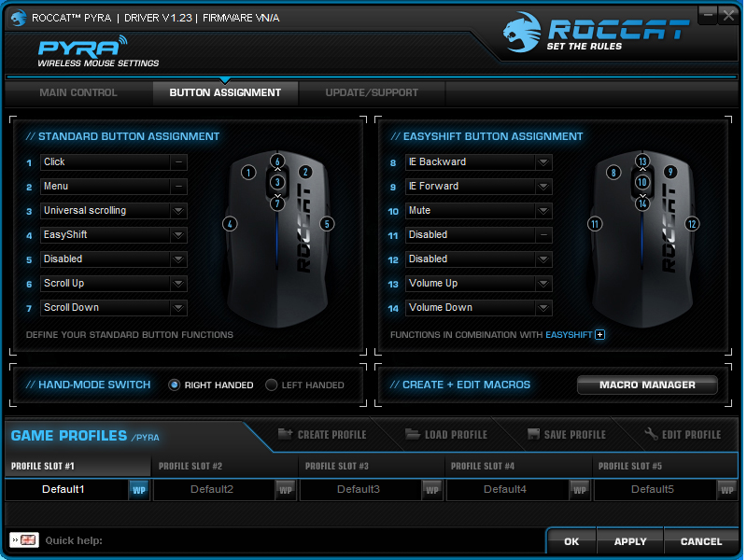This screenshot has height=560, width=747.
Task: Select EasyShift marker 8 on mouse diagram
Action: pyautogui.click(x=613, y=173)
